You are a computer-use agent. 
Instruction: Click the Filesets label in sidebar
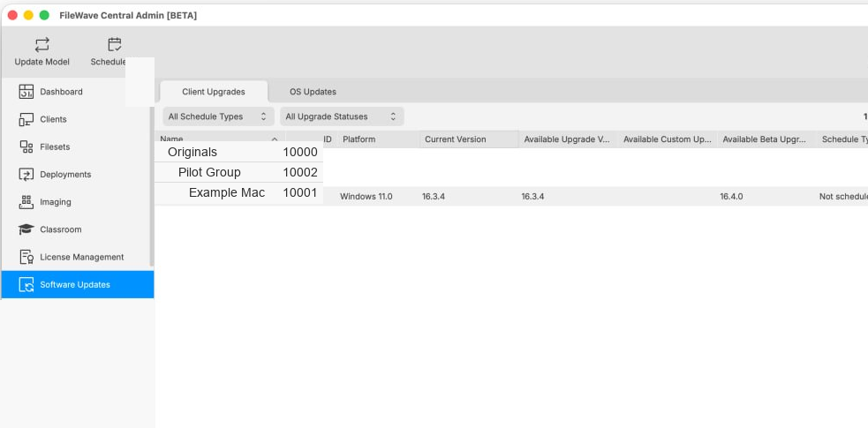(55, 147)
